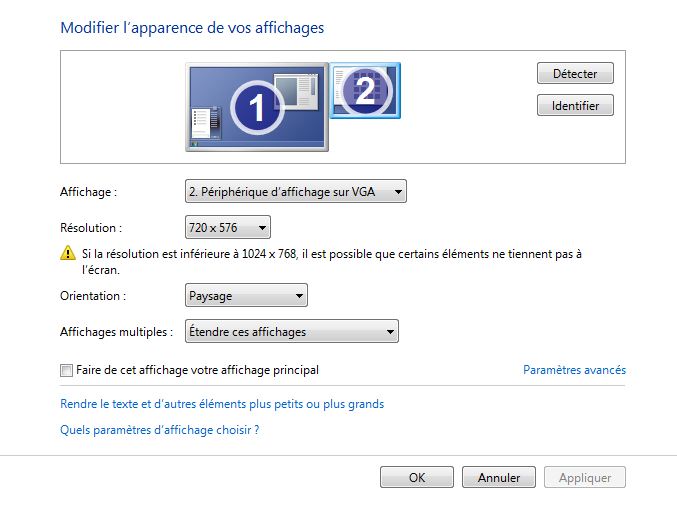Open 'Rendre le texte et d'autres éléments' link
Screen dimensions: 677x511
pyautogui.click(x=222, y=404)
